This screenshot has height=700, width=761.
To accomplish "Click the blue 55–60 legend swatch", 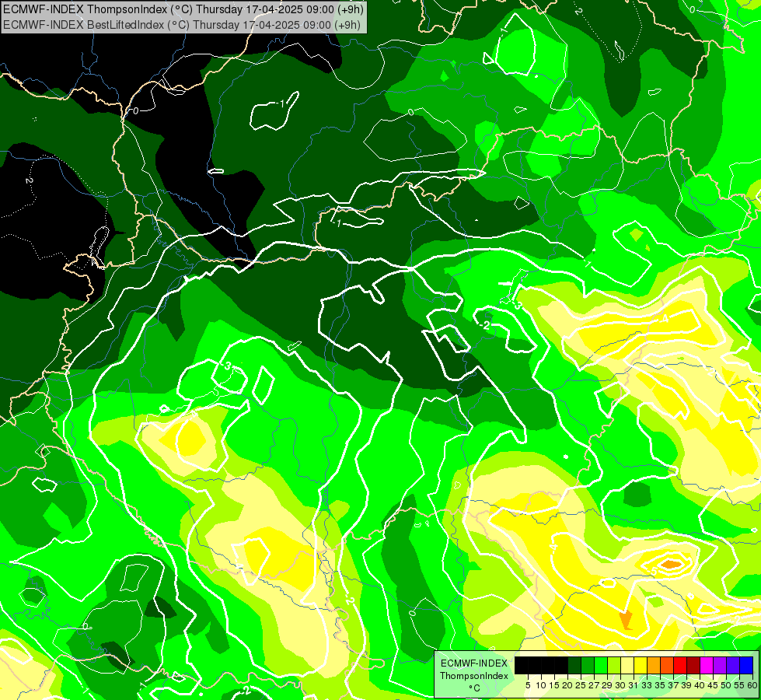I will (746, 665).
